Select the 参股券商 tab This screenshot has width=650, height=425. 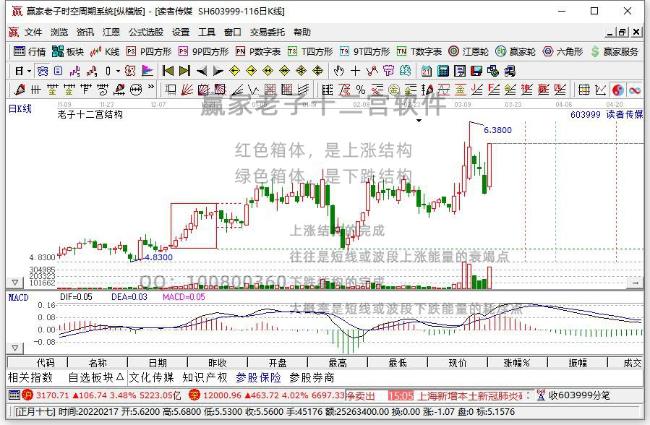pos(312,377)
